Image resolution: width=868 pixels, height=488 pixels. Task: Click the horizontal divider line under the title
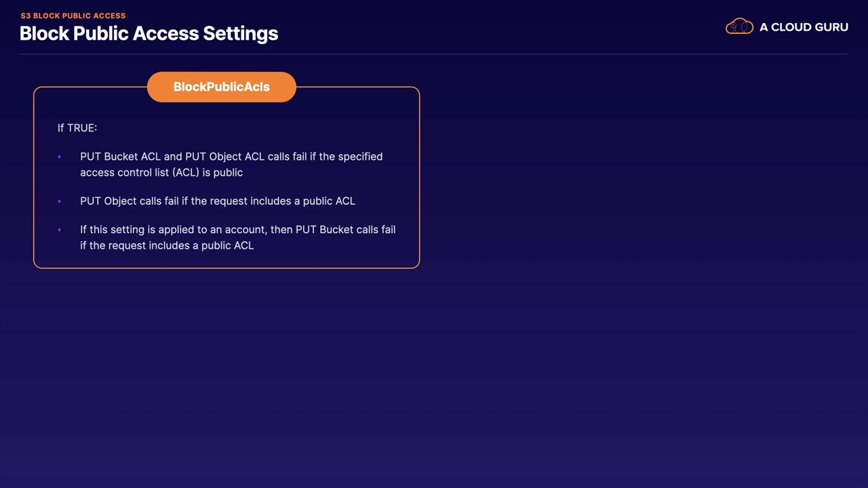pos(434,54)
